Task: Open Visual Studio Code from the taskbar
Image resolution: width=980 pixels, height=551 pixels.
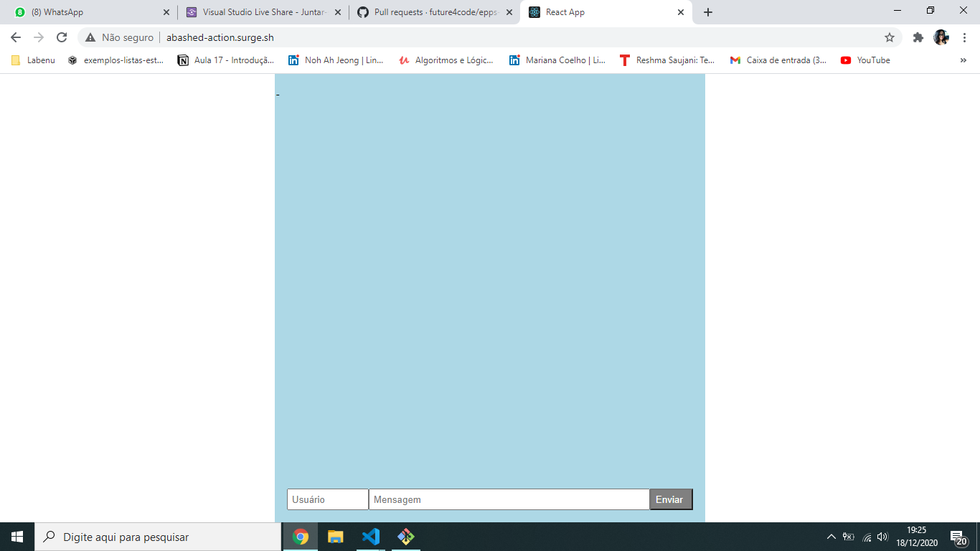Action: tap(371, 537)
